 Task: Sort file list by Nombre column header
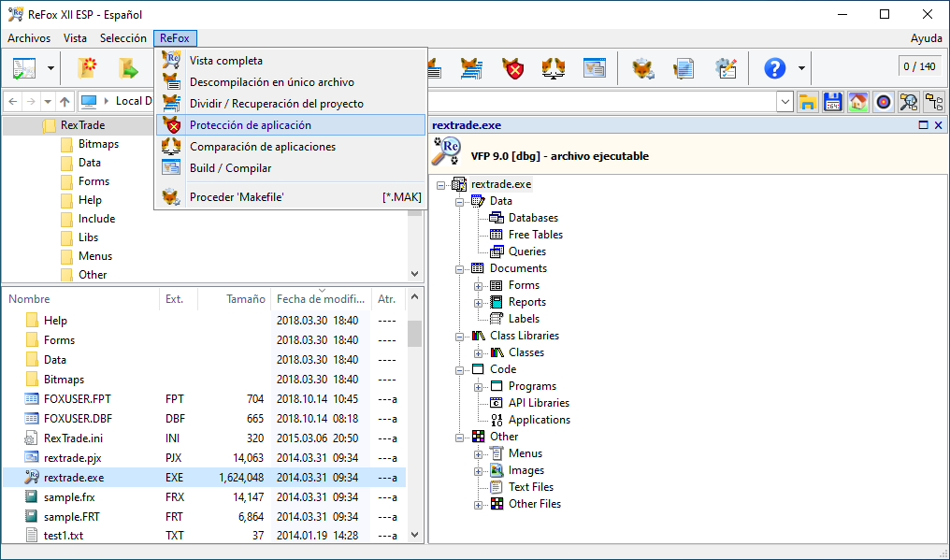click(80, 299)
